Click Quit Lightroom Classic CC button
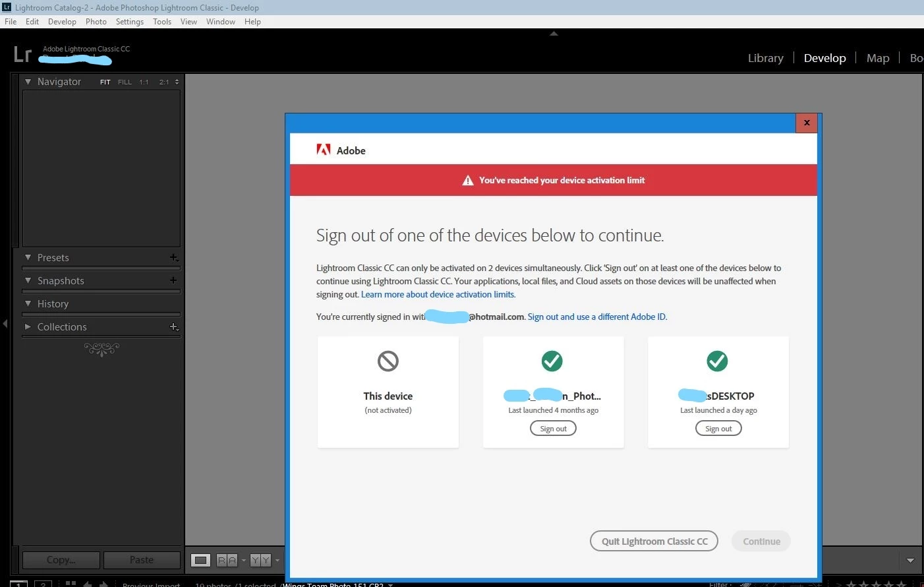The image size is (924, 587). (654, 541)
